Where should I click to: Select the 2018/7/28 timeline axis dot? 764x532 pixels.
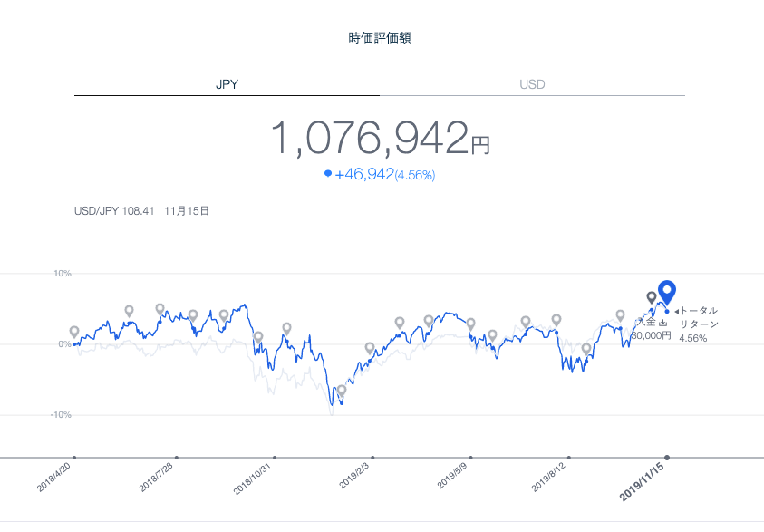(176, 457)
